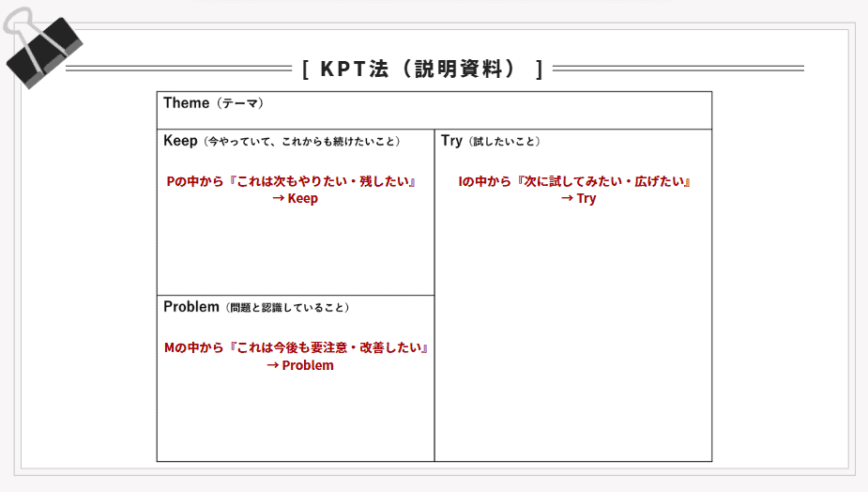This screenshot has height=492, width=868.
Task: Click the Try subtitle （試したいこと）
Action: pyautogui.click(x=503, y=142)
